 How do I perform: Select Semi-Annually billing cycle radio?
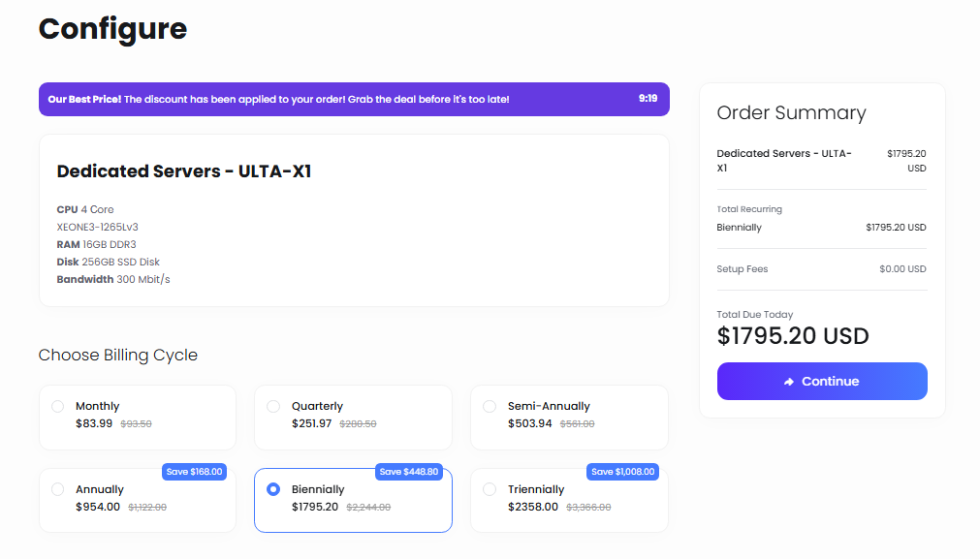tap(490, 406)
